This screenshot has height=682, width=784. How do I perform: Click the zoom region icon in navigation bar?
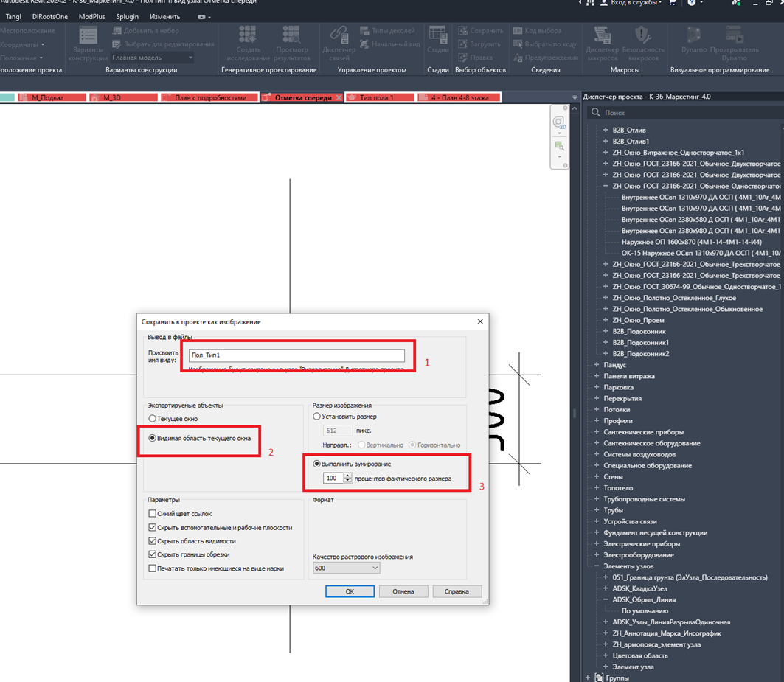559,145
